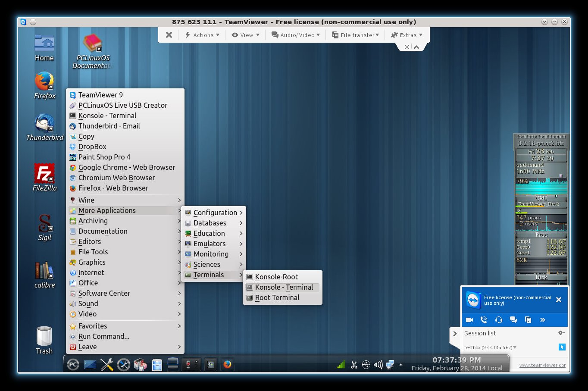Expand the Favorites submenu
This screenshot has height=391, width=588.
pos(125,326)
